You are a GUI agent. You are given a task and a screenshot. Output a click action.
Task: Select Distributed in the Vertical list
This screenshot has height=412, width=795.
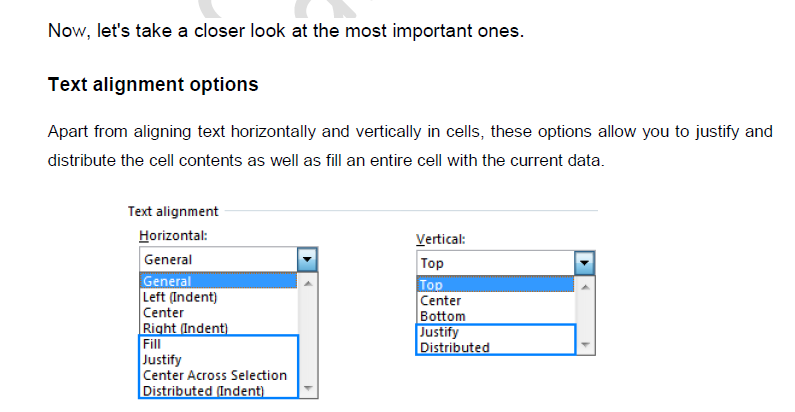click(454, 348)
